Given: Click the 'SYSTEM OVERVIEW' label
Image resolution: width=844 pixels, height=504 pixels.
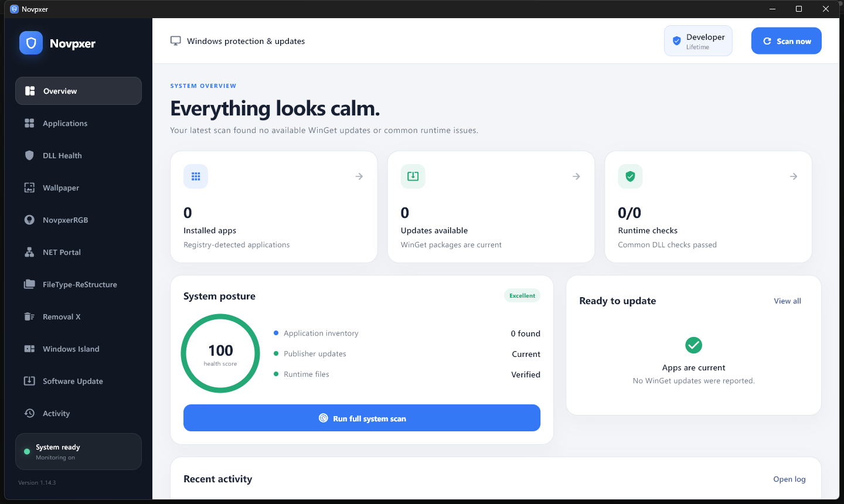Looking at the screenshot, I should tap(203, 86).
